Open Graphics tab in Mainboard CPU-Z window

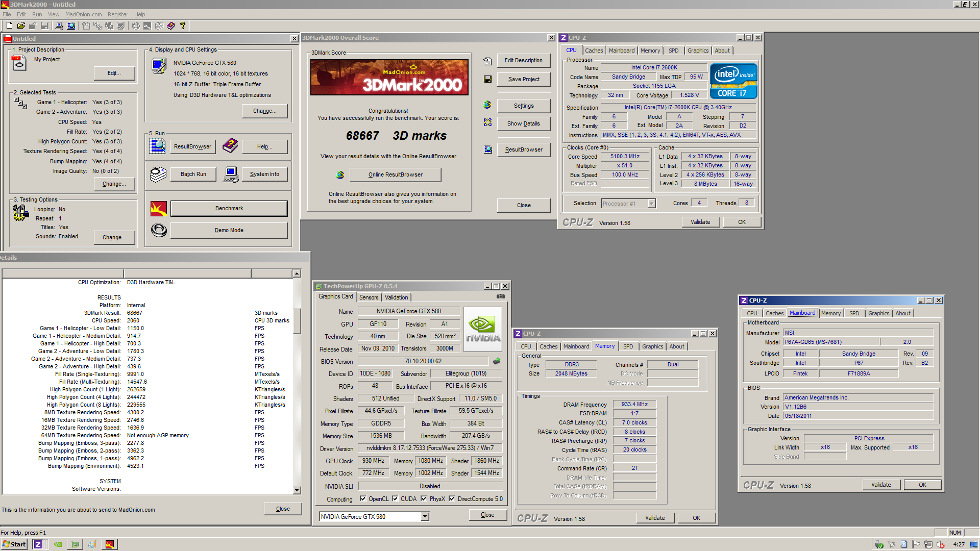[x=878, y=313]
